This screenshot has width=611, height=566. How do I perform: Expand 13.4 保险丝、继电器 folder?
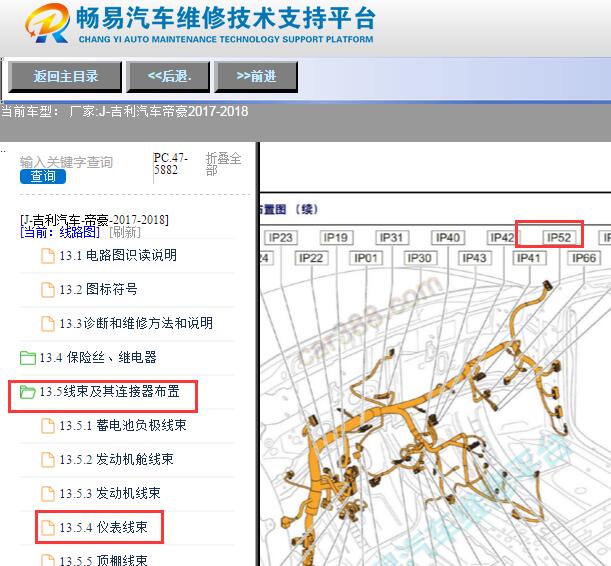(x=98, y=357)
